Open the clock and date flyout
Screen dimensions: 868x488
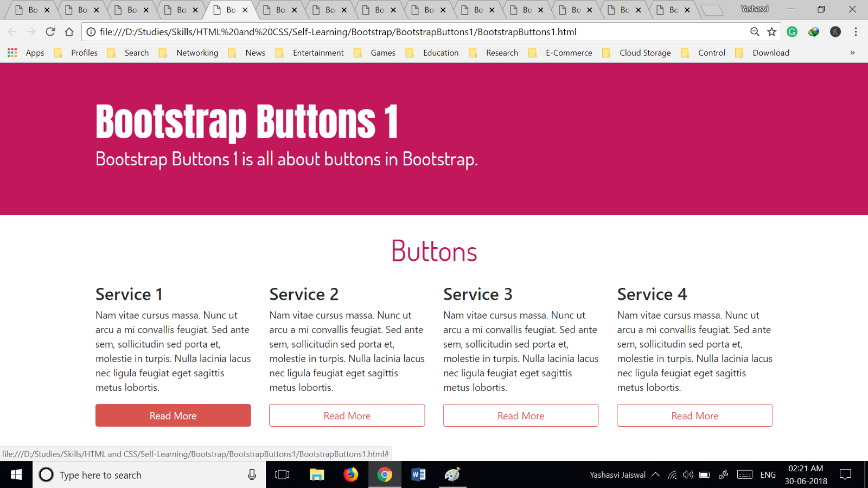coord(806,475)
